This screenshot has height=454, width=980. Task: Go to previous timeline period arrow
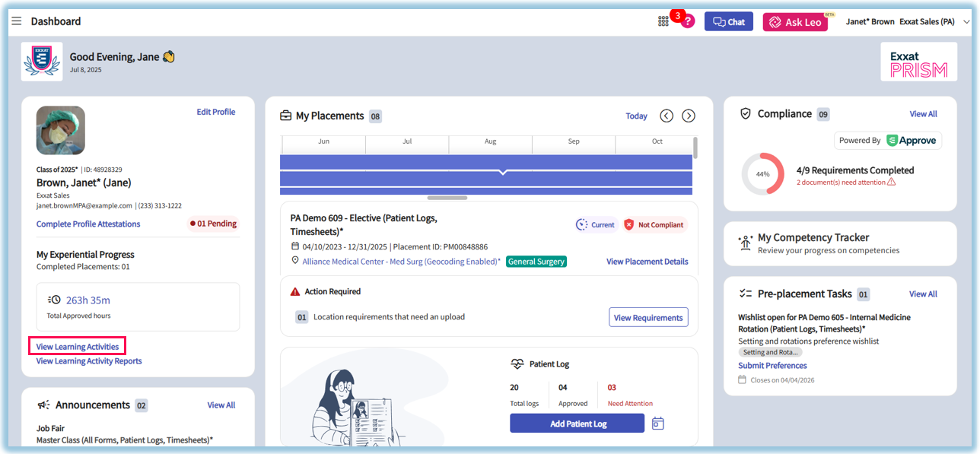point(667,116)
